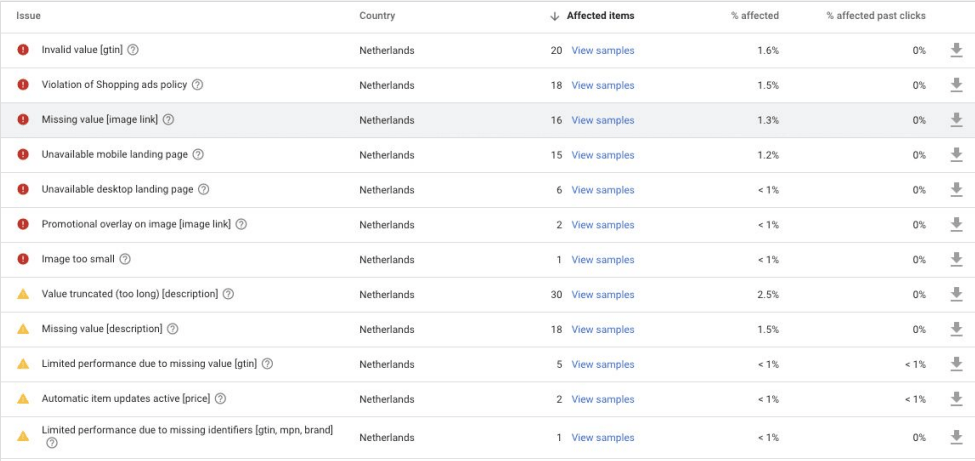Download missing identifiers [gtin, mpn, brand] items
The image size is (975, 461).
[956, 437]
